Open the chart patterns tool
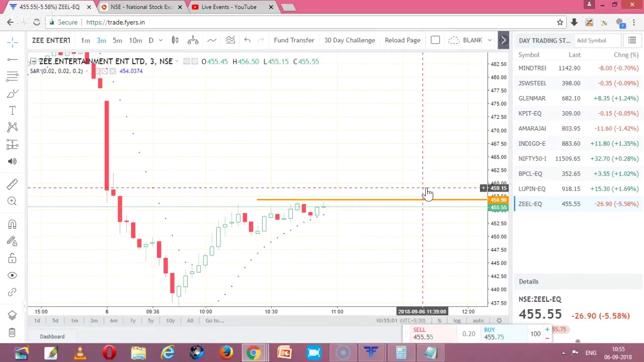 click(13, 127)
